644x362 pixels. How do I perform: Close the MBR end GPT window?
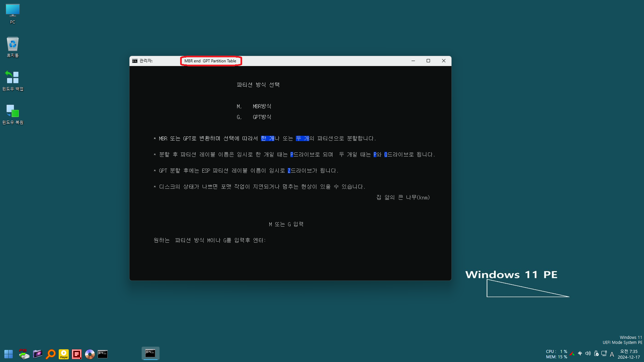point(444,61)
